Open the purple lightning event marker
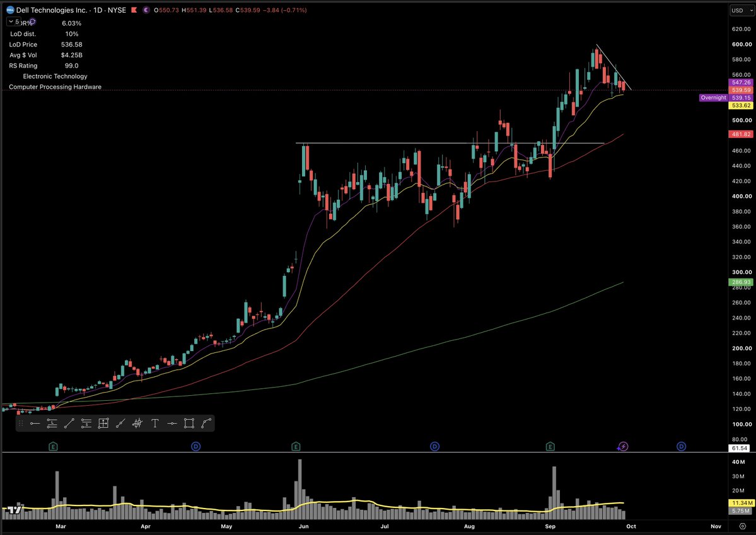 click(x=623, y=447)
